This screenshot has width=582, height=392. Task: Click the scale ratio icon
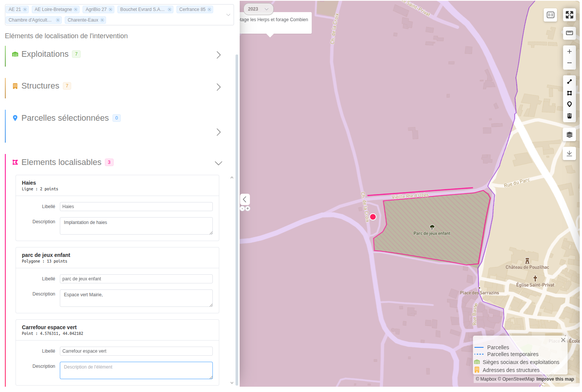[550, 15]
